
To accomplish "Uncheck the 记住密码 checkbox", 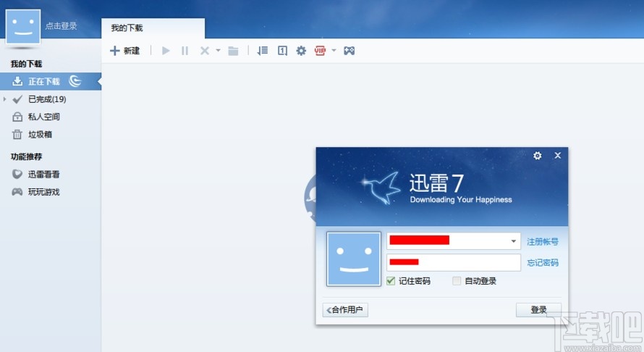I will click(391, 281).
